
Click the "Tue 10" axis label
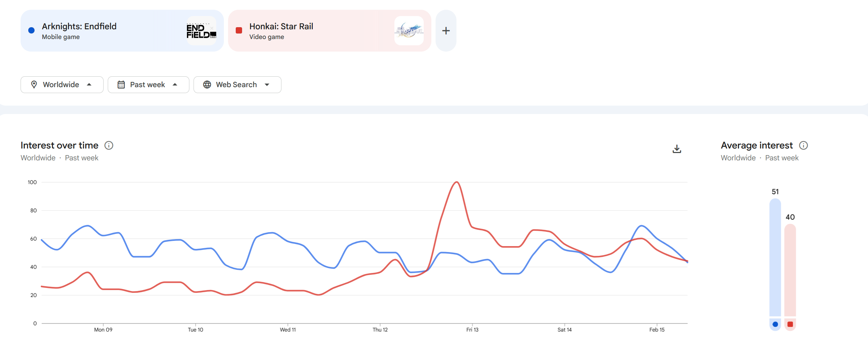195,330
